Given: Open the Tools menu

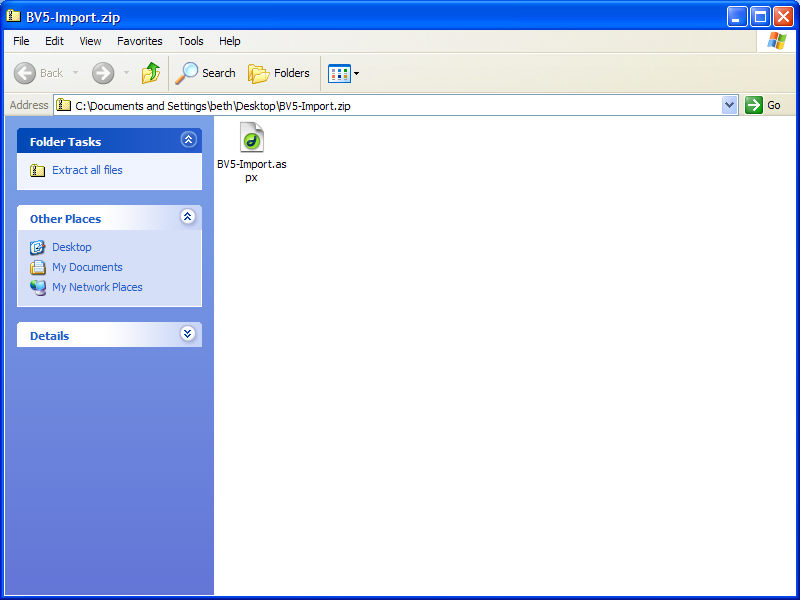Looking at the screenshot, I should [x=191, y=41].
